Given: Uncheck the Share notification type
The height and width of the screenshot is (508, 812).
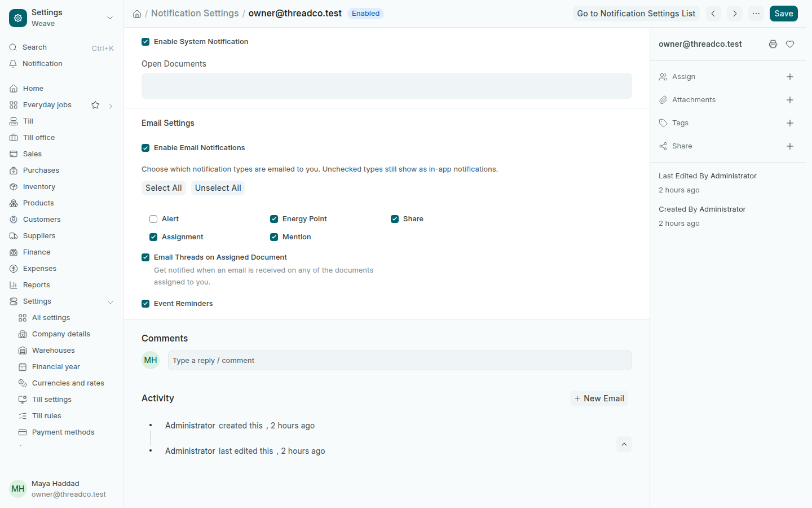Looking at the screenshot, I should [x=395, y=219].
